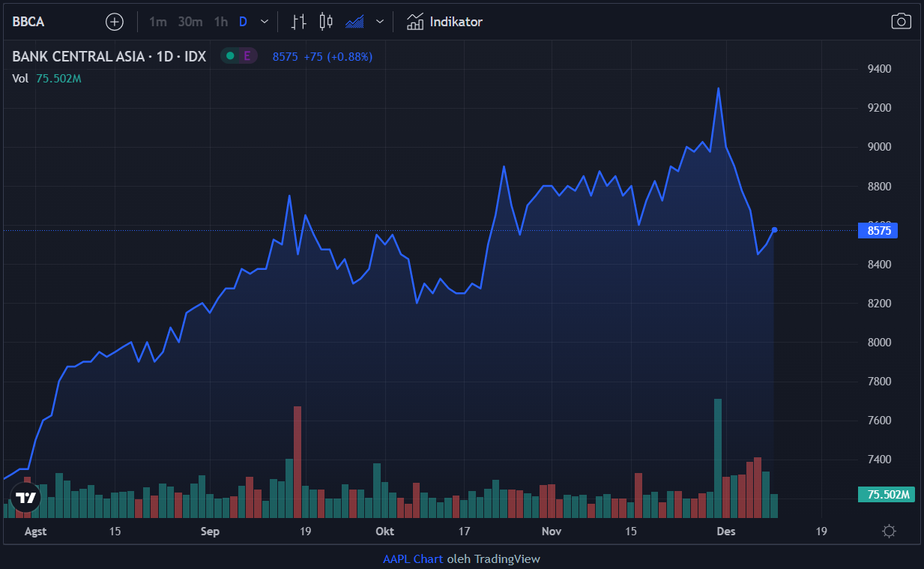Image resolution: width=924 pixels, height=569 pixels.
Task: Click the Sep date axis label
Action: 211,532
